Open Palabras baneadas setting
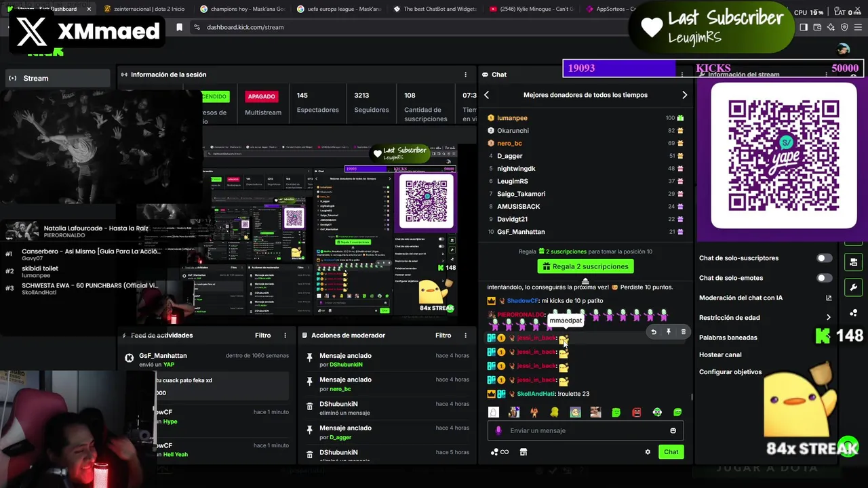Viewport: 868px width, 488px height. coord(728,338)
